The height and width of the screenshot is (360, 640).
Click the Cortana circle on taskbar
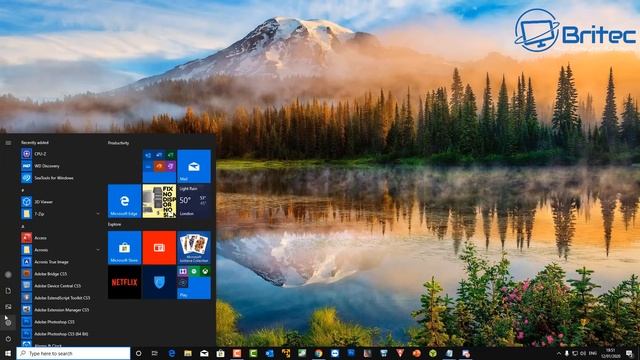[x=138, y=353]
